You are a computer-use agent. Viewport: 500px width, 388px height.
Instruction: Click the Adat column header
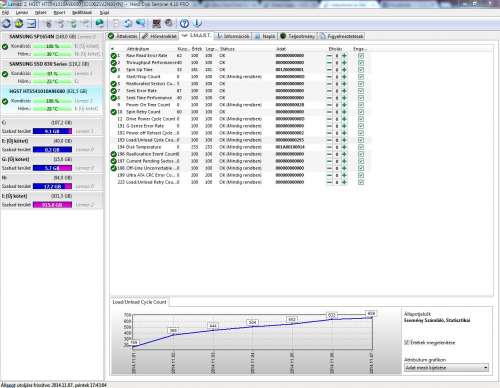tap(281, 49)
